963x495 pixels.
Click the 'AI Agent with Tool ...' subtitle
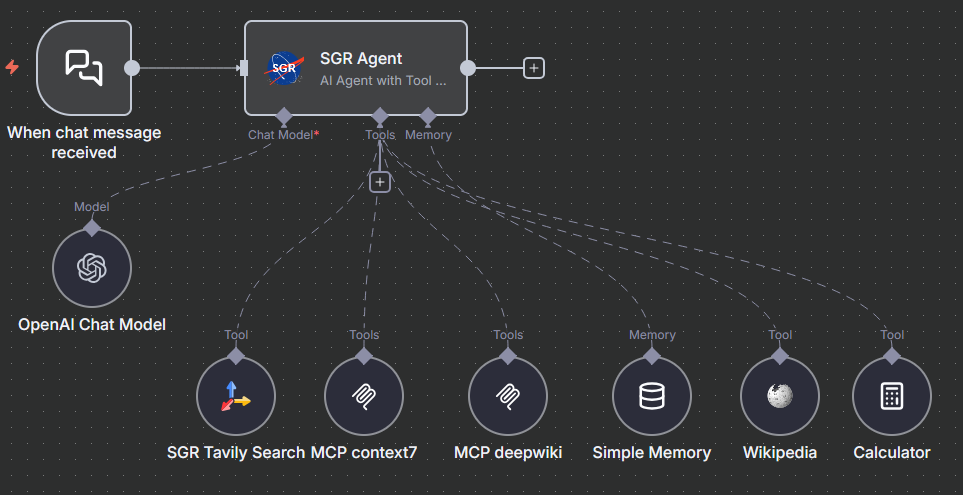(x=383, y=80)
